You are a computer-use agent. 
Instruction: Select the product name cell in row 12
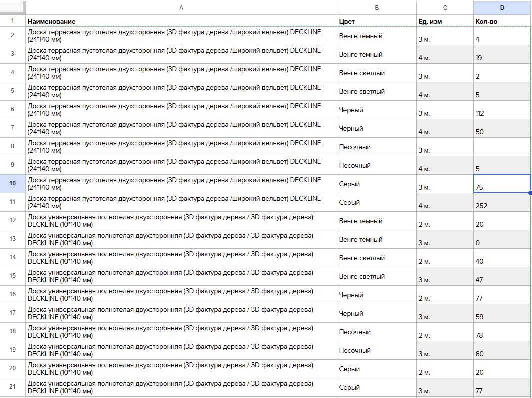coord(181,221)
